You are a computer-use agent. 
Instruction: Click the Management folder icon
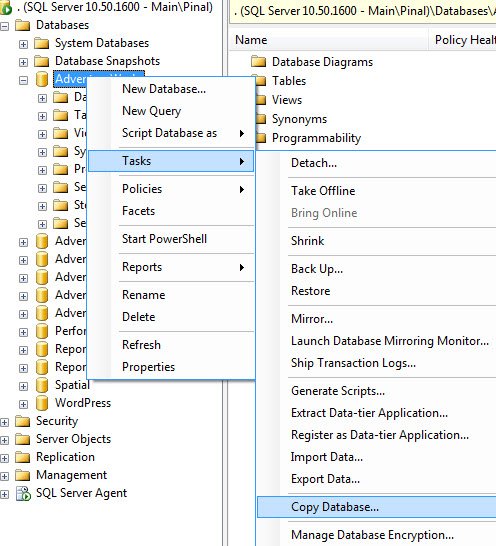[x=23, y=475]
